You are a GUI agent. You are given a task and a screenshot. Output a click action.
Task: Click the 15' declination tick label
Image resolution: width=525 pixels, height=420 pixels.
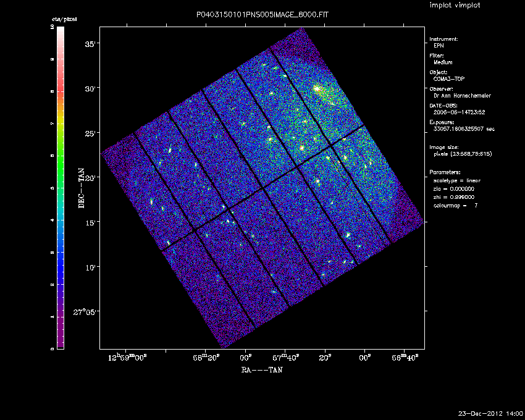pos(90,223)
